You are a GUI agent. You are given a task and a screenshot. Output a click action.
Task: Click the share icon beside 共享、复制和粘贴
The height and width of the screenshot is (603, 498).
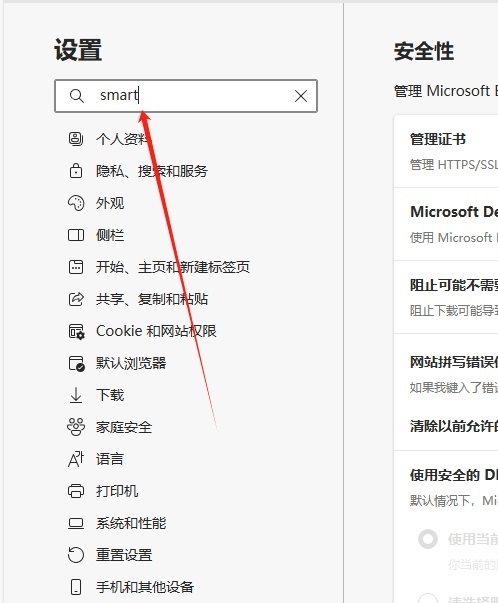76,299
